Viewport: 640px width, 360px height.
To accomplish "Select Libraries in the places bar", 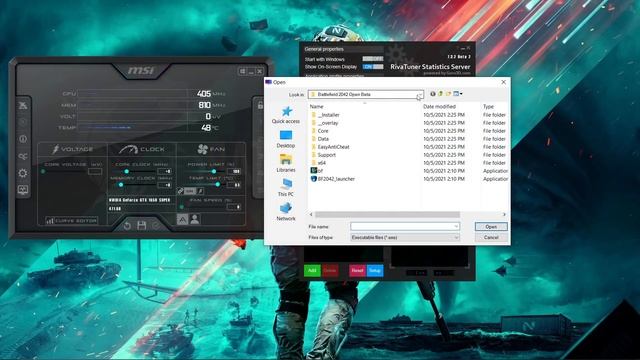I will pos(286,163).
